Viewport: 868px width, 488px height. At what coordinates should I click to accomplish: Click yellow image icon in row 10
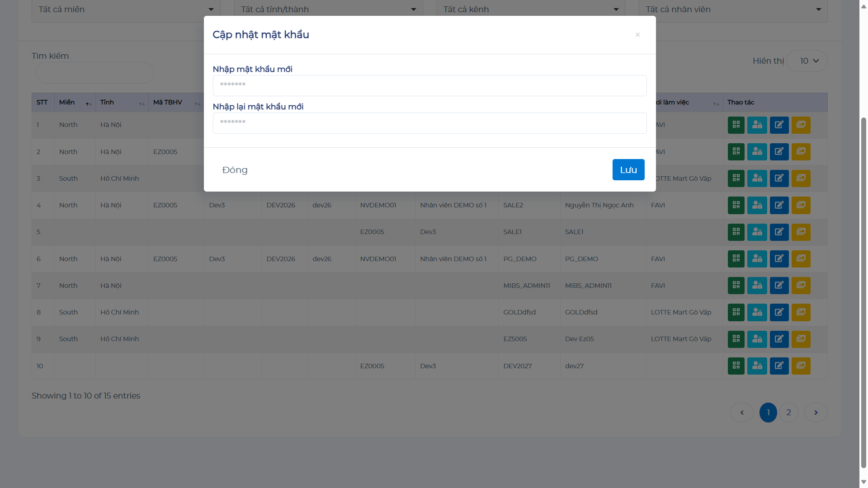click(801, 366)
